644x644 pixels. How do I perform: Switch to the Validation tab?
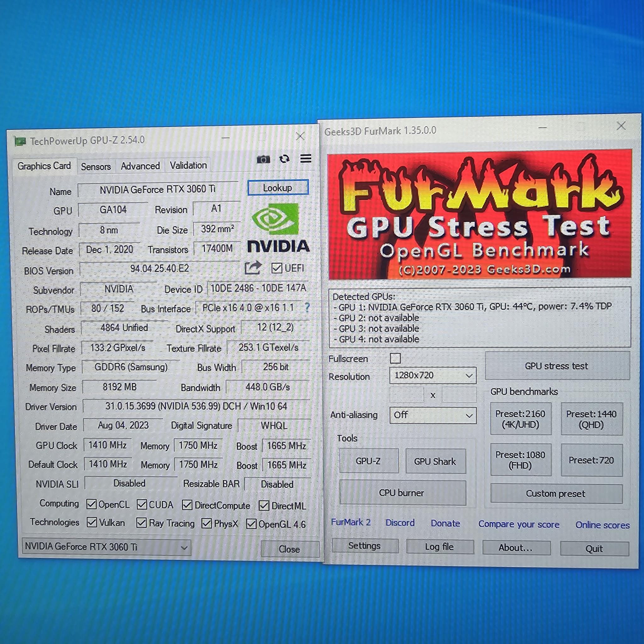point(188,165)
